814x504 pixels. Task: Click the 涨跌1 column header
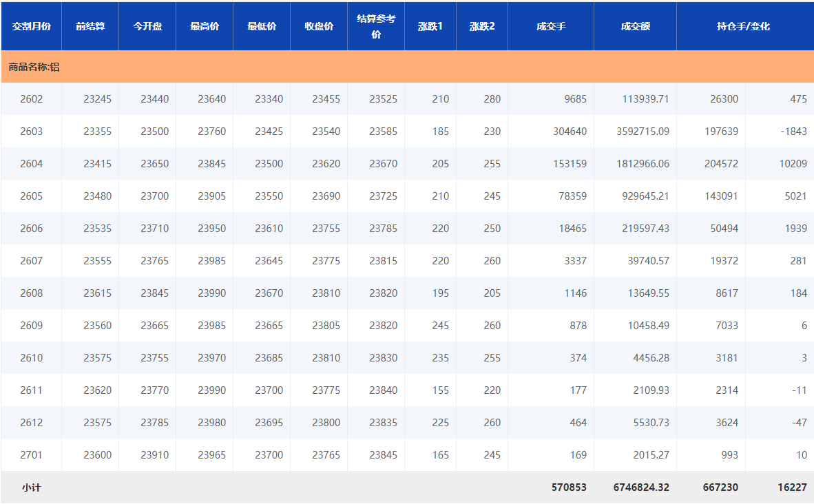tap(430, 26)
